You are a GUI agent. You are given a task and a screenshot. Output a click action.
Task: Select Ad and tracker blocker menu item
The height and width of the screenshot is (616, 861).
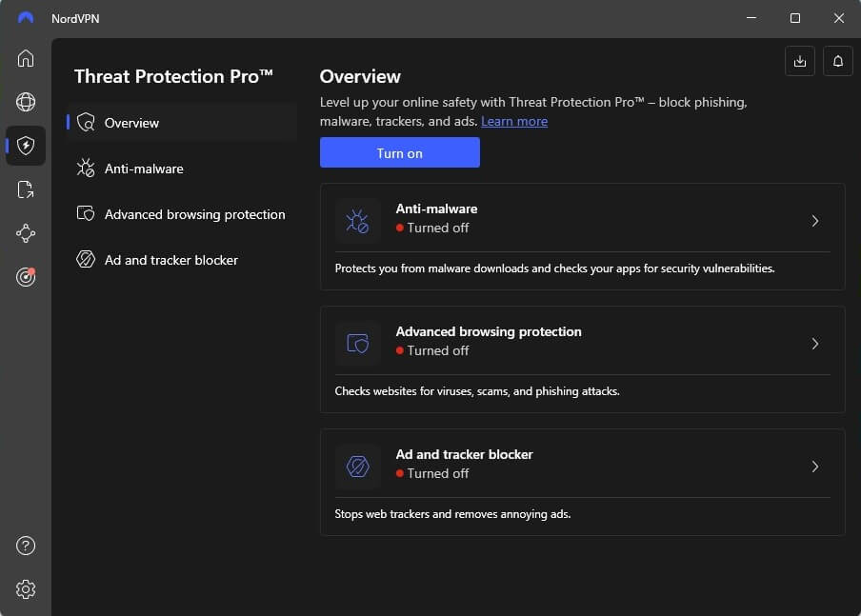(x=182, y=259)
